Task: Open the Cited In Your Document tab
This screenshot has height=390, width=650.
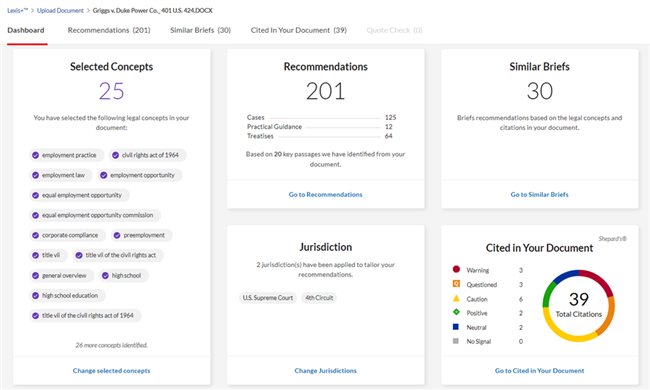Action: click(298, 30)
